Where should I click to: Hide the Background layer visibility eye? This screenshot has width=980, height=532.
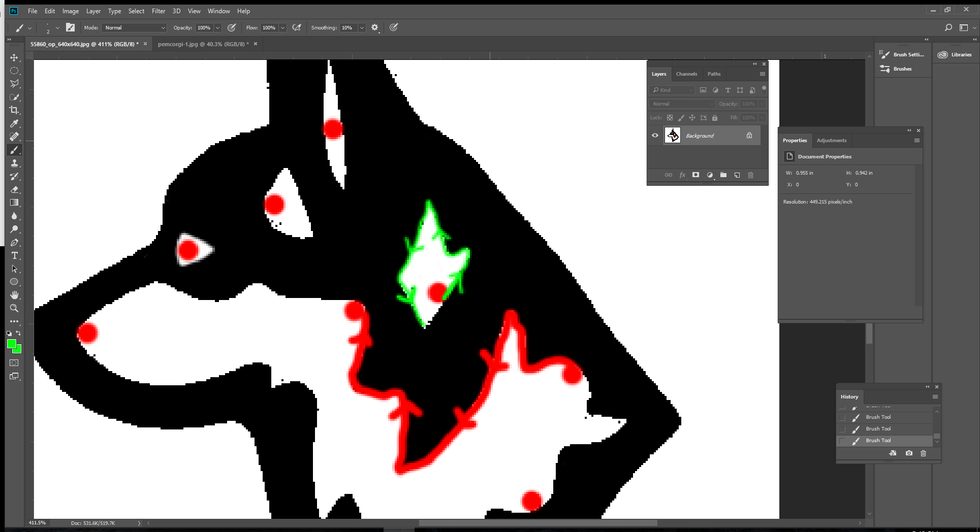655,136
